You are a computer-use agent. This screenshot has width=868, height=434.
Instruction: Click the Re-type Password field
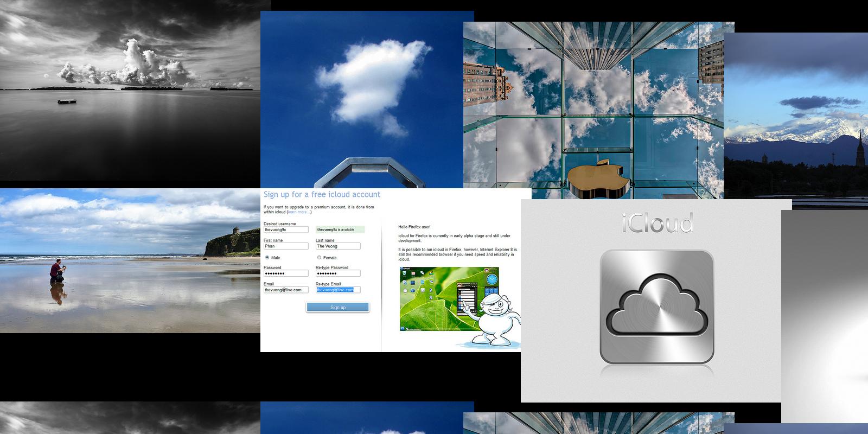tap(338, 273)
